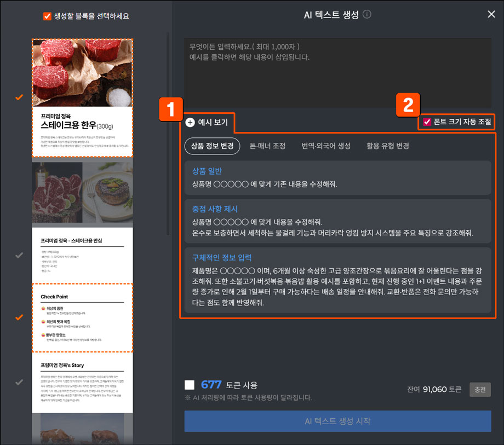
Task: Toggle the orange checkmark beside Check Point block
Action: [x=19, y=317]
